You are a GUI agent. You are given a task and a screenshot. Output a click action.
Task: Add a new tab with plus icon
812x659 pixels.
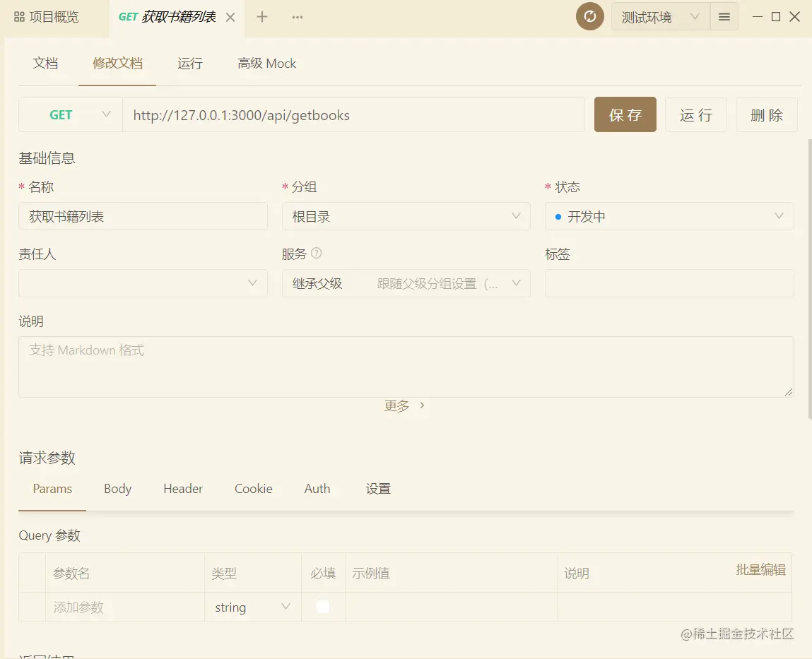point(262,17)
